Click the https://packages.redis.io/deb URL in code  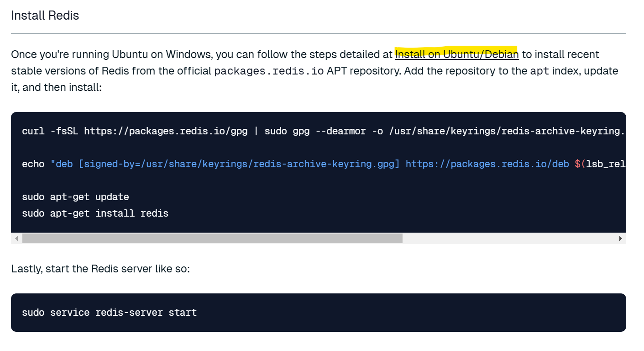[487, 164]
